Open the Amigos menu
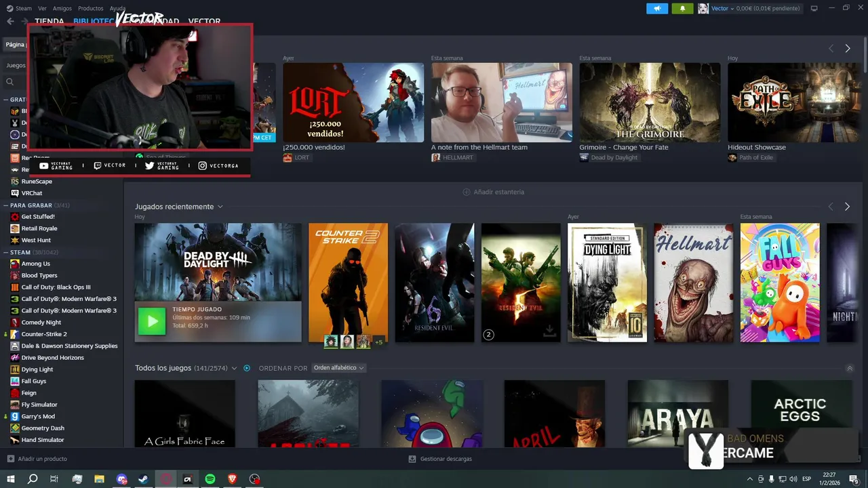Image resolution: width=868 pixels, height=488 pixels. (62, 8)
